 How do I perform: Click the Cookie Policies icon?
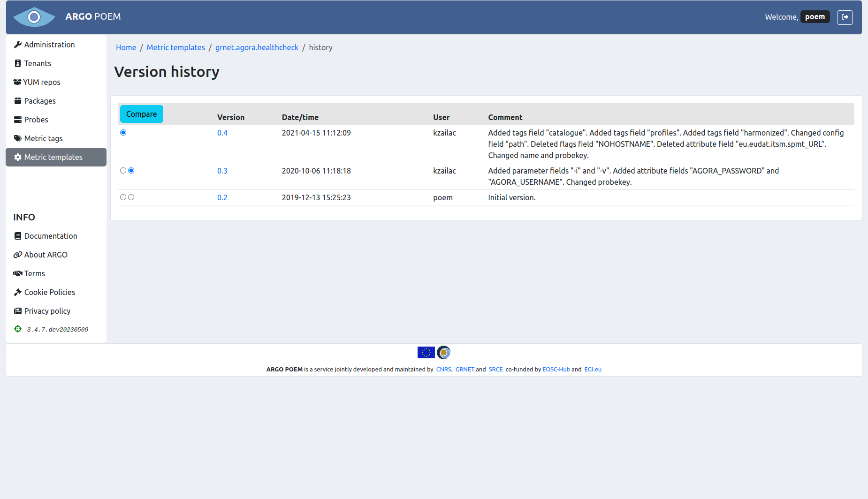coord(18,292)
